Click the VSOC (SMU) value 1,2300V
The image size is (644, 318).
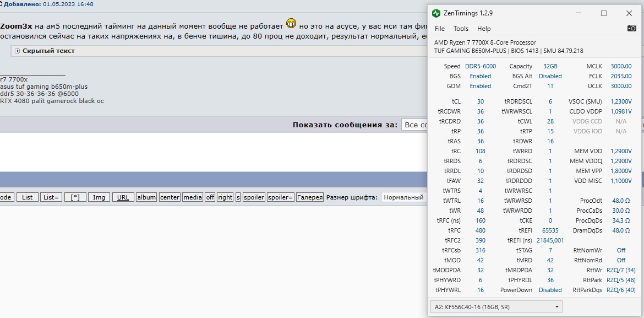coord(621,101)
